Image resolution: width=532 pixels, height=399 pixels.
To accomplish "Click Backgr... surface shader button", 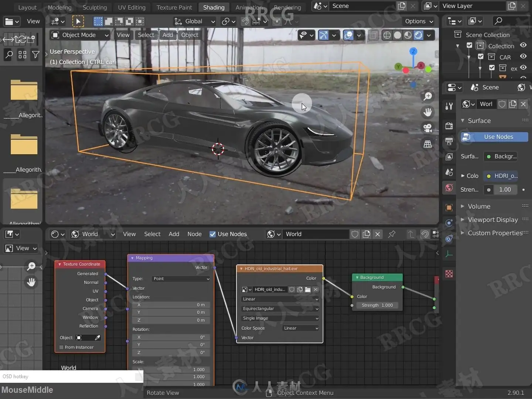I will click(x=501, y=157).
